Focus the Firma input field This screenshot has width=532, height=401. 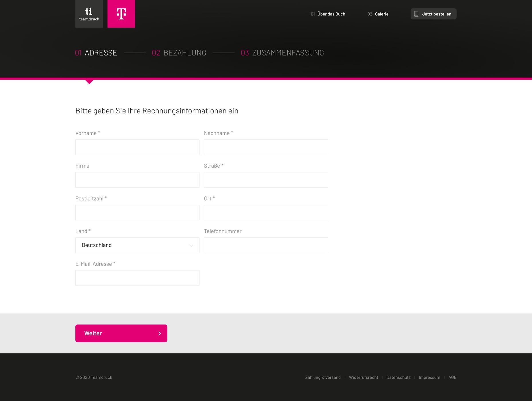tap(137, 180)
